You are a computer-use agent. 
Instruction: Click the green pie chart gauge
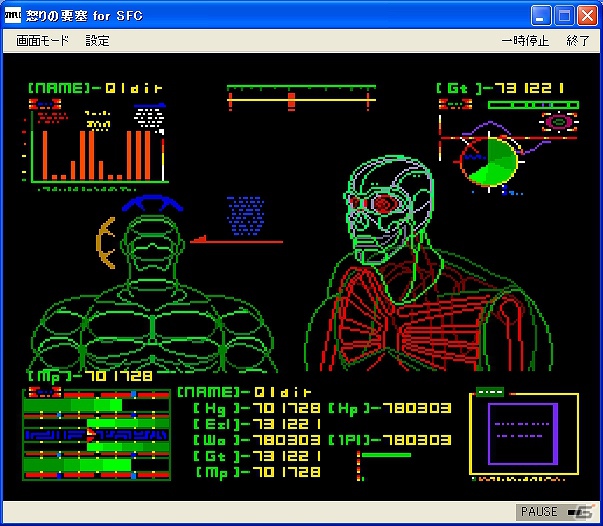pyautogui.click(x=489, y=161)
